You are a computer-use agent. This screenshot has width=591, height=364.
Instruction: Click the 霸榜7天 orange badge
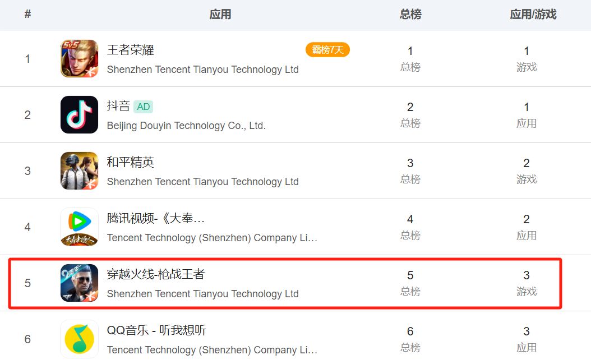(327, 50)
